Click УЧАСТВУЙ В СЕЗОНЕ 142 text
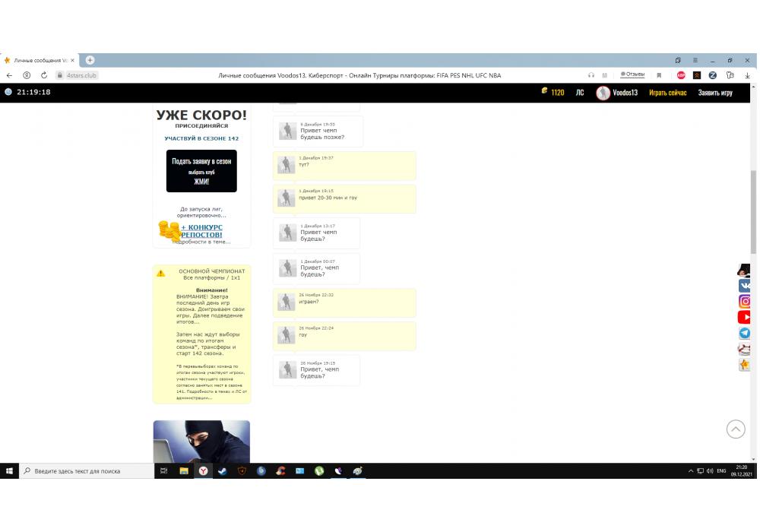Image resolution: width=760 pixels, height=532 pixels. (x=201, y=138)
